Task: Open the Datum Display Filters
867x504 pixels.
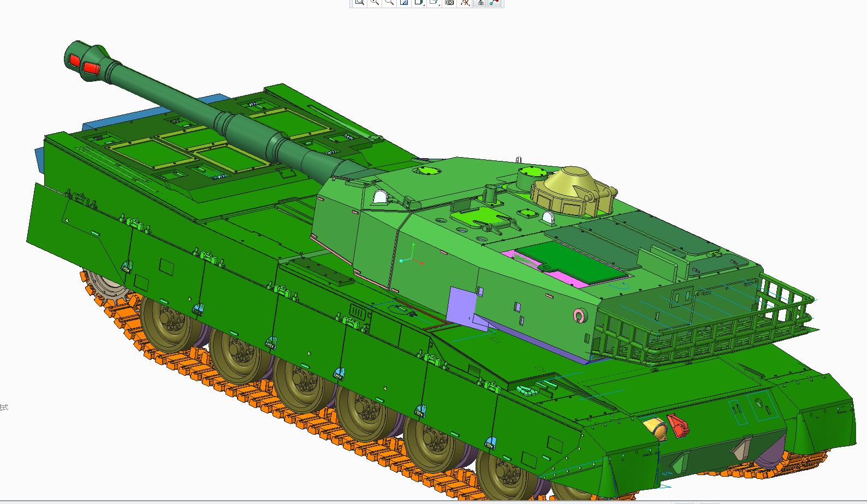Action: 465,2
